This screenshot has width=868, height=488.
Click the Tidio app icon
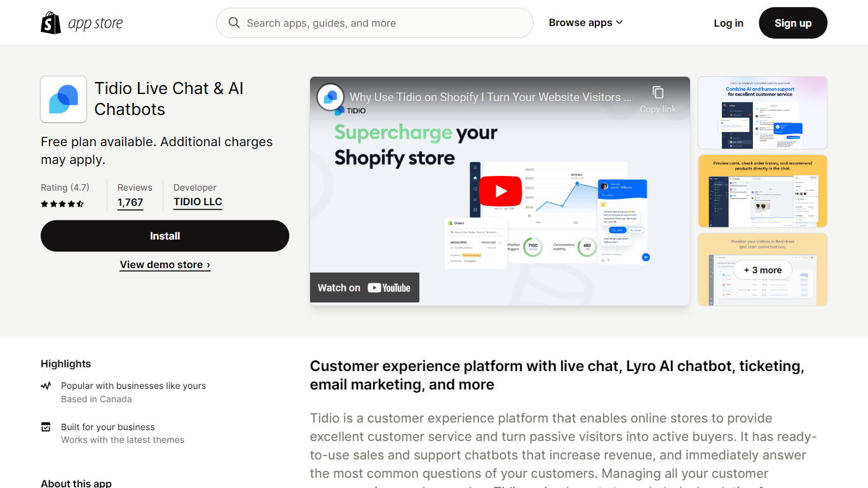point(64,99)
